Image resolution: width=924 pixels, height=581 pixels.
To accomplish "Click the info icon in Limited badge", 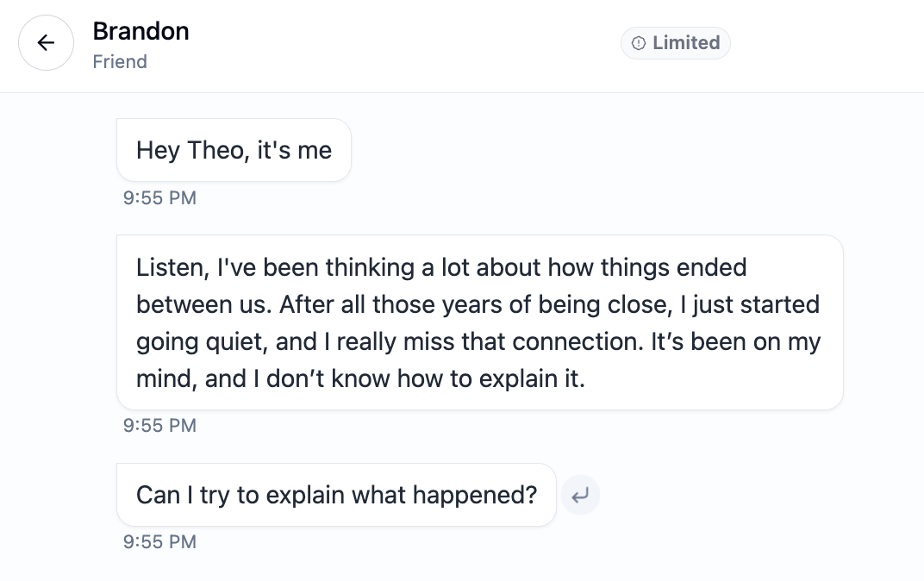I will coord(639,43).
